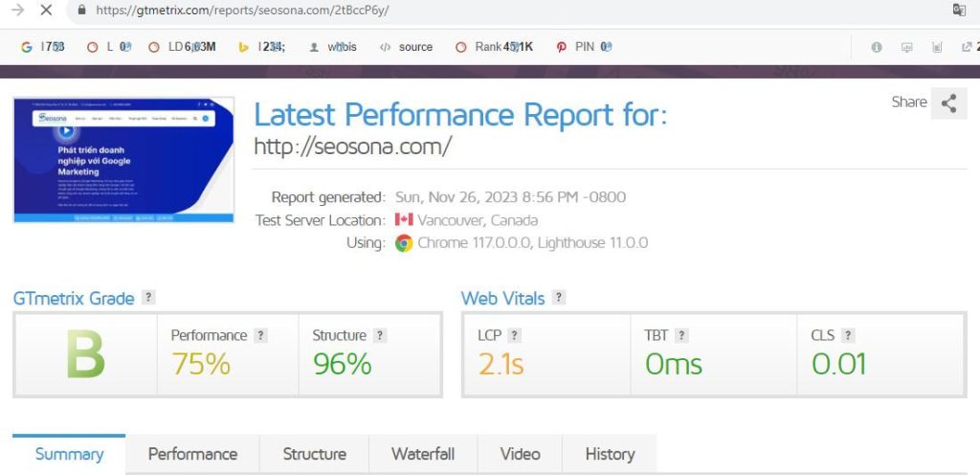Viewport: 980px width, 475px height.
Task: Open the translate page icon
Action: 959,10
